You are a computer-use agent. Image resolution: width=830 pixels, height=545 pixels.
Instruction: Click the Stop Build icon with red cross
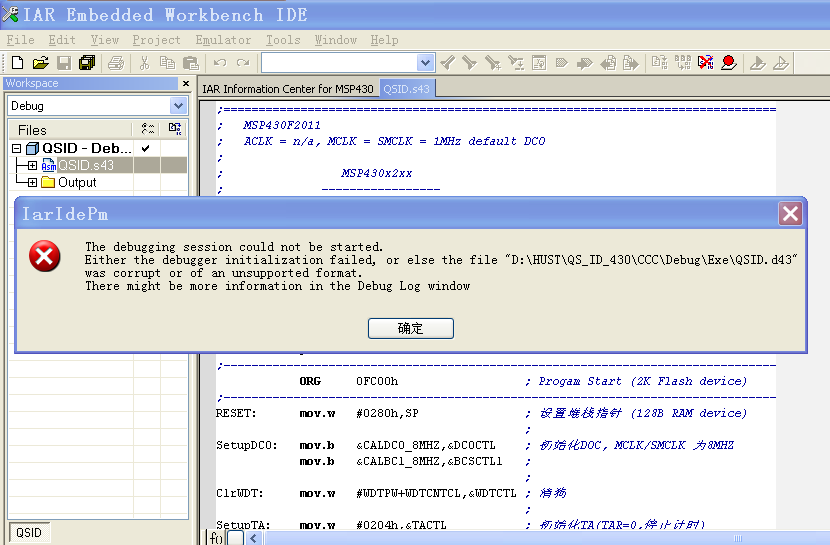[x=706, y=63]
